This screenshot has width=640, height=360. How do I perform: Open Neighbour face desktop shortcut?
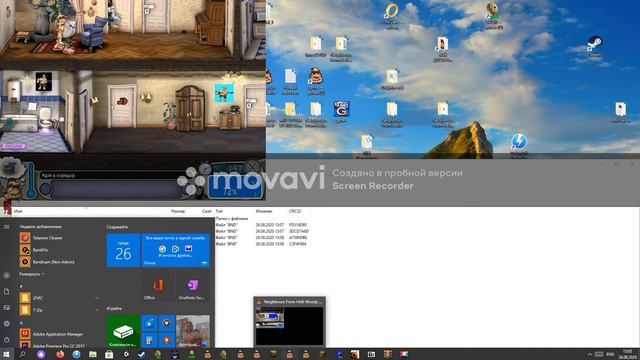316,82
